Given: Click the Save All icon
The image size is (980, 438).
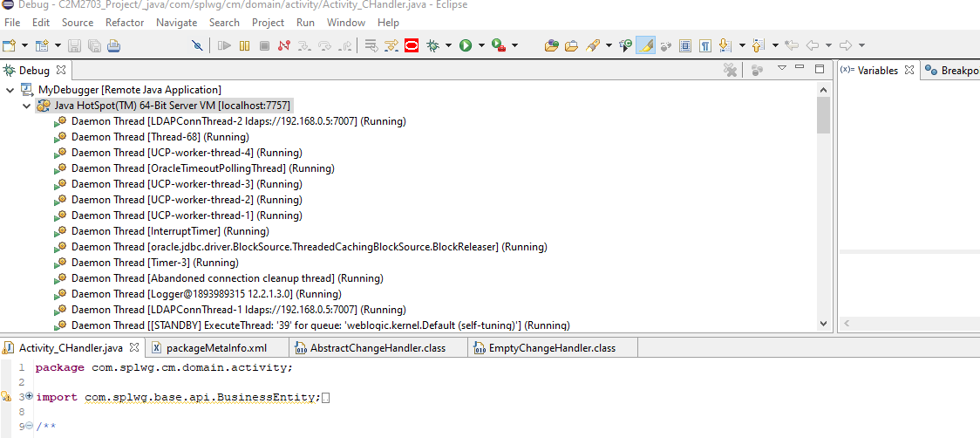Looking at the screenshot, I should [x=94, y=45].
